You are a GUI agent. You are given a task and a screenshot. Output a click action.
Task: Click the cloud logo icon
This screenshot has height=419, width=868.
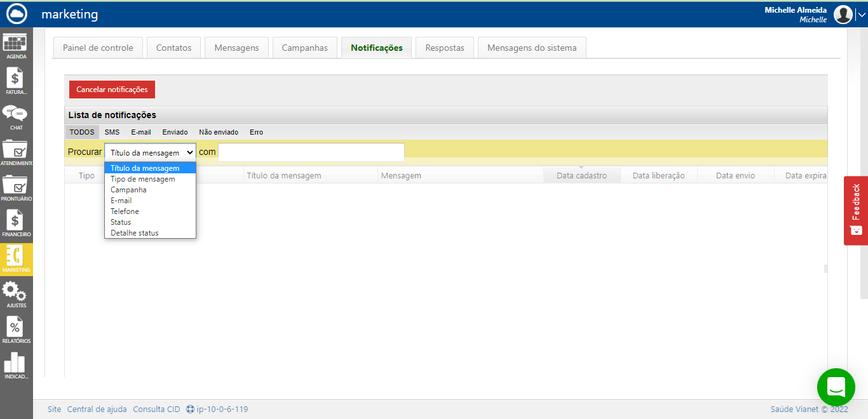17,14
